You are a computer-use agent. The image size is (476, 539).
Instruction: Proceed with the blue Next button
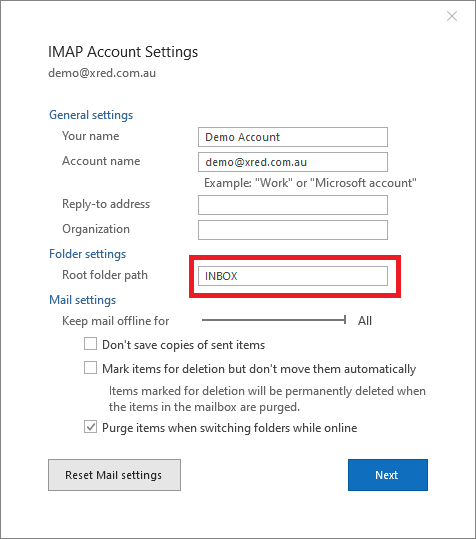388,475
